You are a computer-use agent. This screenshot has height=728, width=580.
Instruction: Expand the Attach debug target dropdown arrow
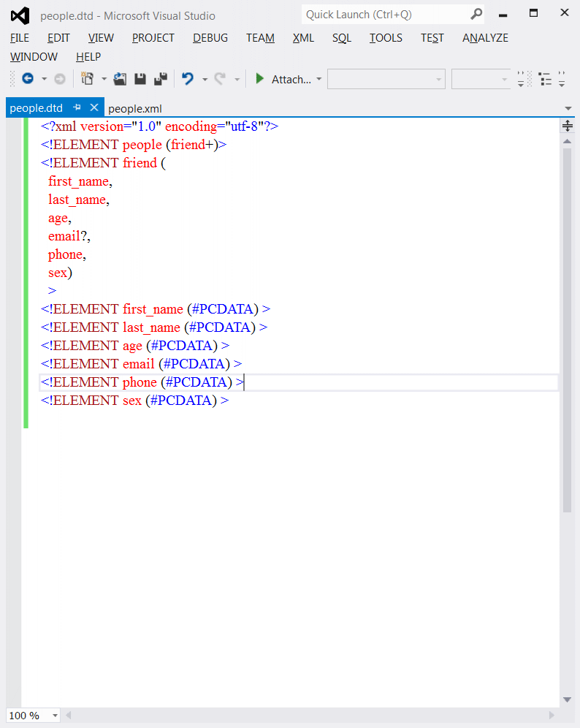[x=318, y=79]
